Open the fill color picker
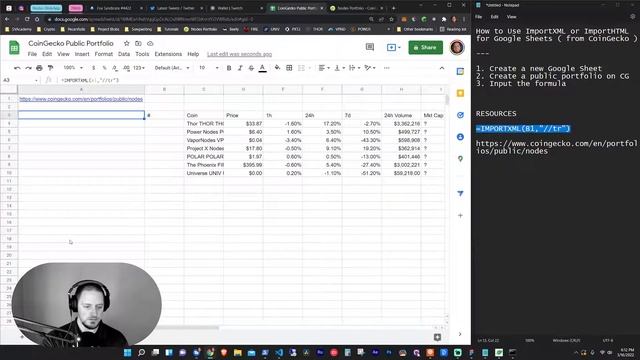 pyautogui.click(x=277, y=68)
